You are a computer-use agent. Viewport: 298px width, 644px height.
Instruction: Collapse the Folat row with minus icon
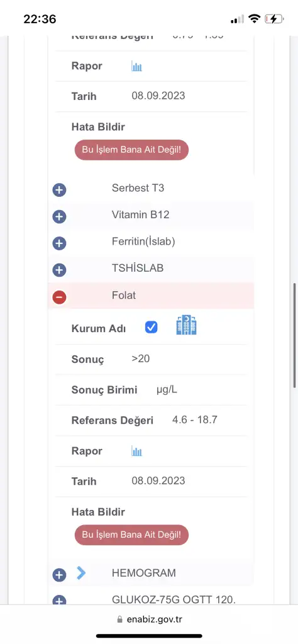click(60, 297)
